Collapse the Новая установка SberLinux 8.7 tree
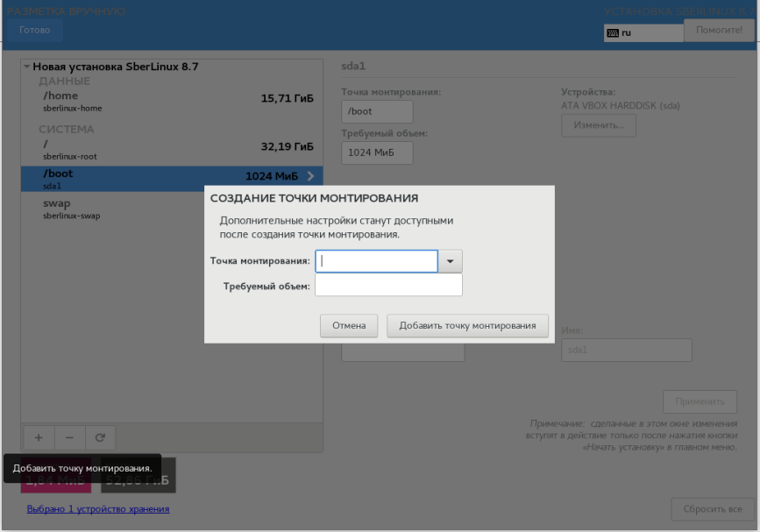 (27, 67)
